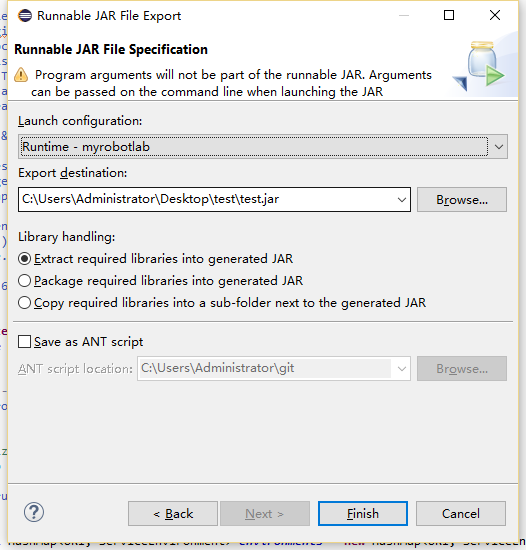Browse for the export destination file
This screenshot has height=550, width=526.
point(462,200)
